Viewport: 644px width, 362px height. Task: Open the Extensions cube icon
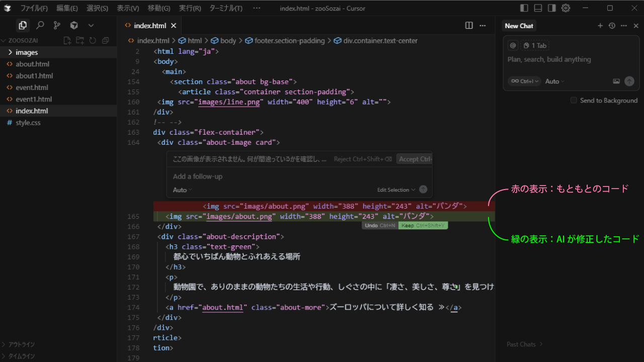click(74, 25)
